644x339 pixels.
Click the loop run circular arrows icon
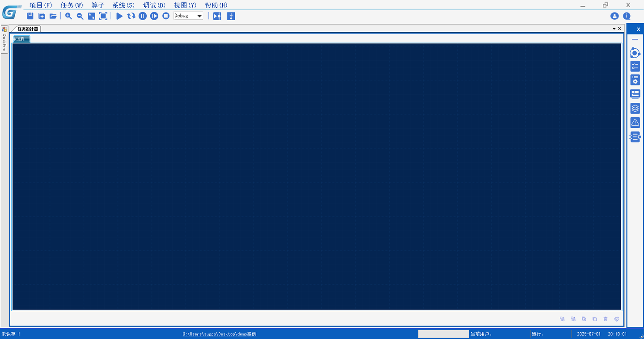(131, 16)
